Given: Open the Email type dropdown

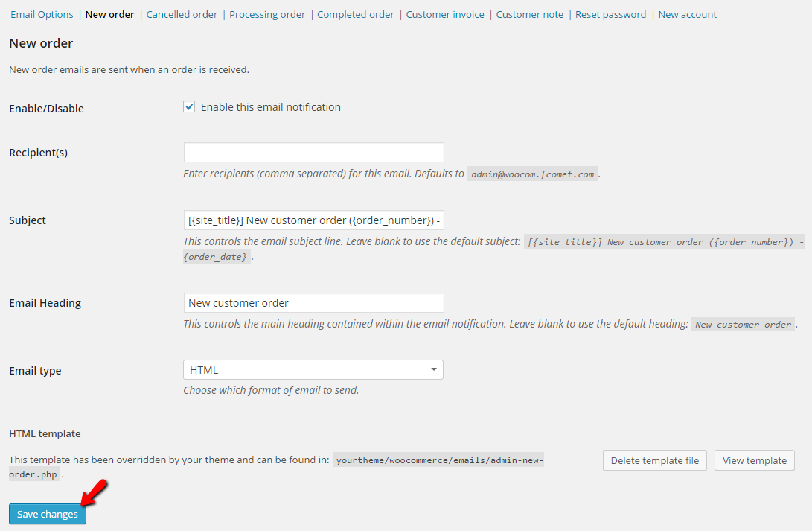Looking at the screenshot, I should 313,369.
